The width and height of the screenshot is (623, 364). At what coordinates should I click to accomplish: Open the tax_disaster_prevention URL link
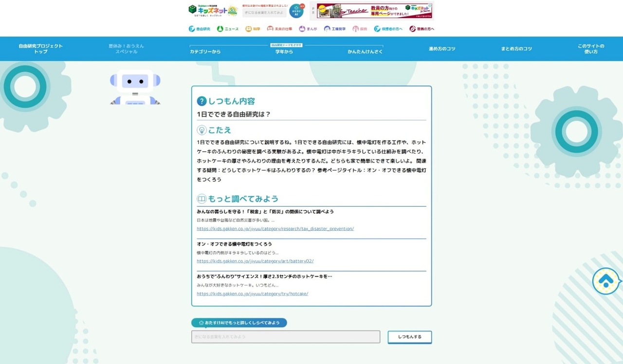[x=275, y=229]
